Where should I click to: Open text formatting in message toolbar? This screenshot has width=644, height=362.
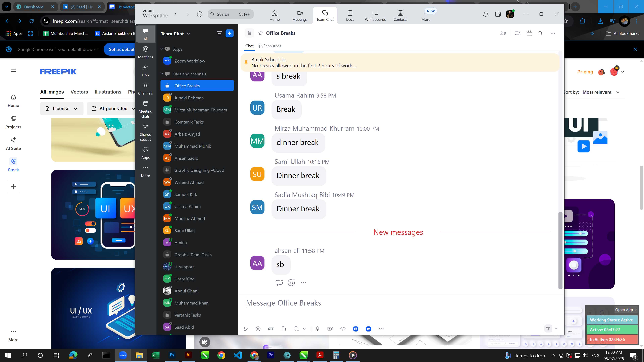point(246,329)
